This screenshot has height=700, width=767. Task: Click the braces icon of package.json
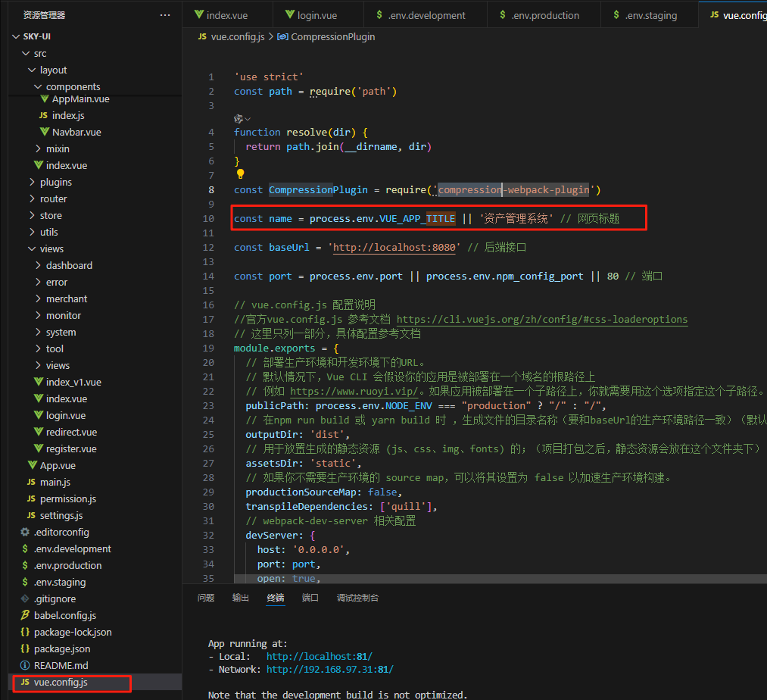click(25, 648)
